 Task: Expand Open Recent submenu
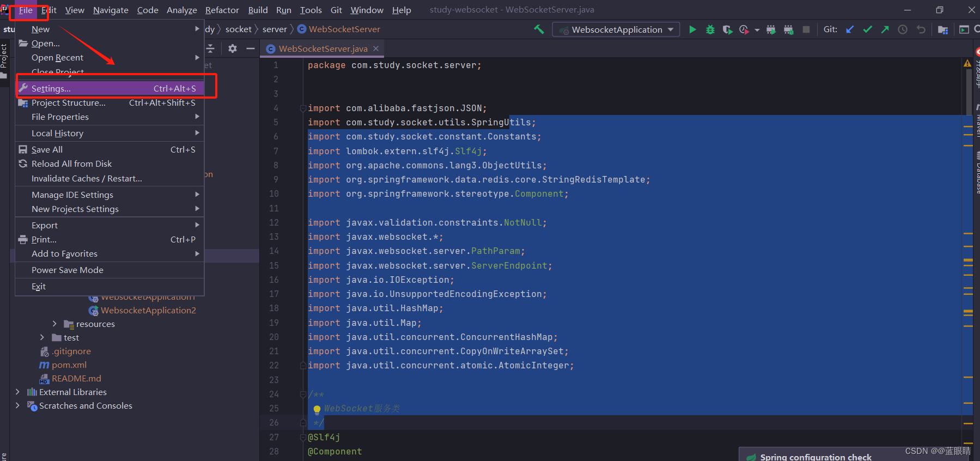click(109, 57)
